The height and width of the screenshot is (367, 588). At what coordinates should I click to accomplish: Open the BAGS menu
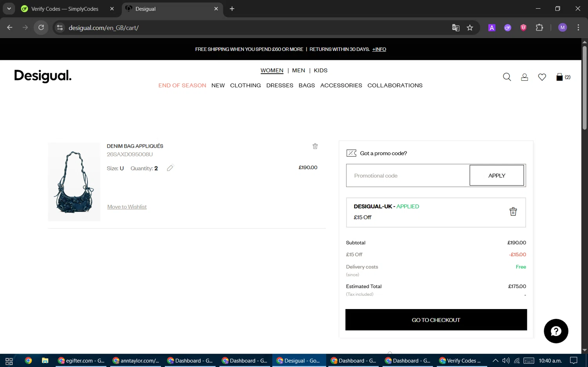tap(307, 85)
